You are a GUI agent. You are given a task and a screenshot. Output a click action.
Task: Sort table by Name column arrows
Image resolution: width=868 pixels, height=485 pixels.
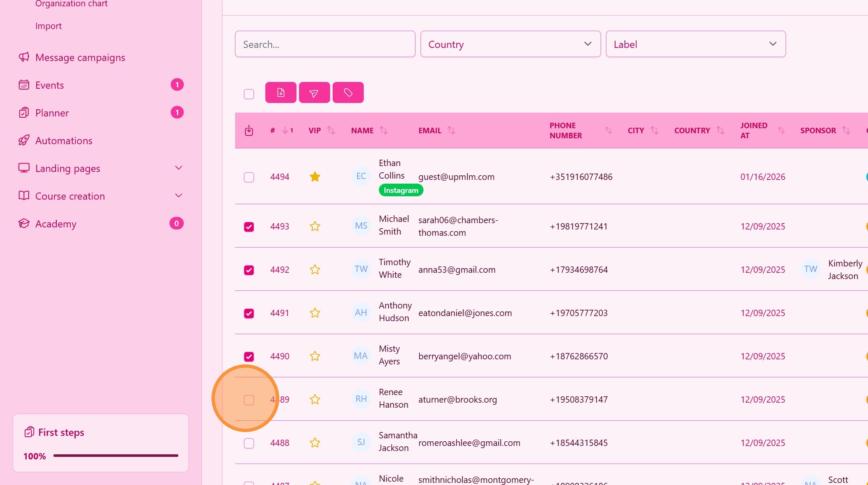[x=384, y=131]
